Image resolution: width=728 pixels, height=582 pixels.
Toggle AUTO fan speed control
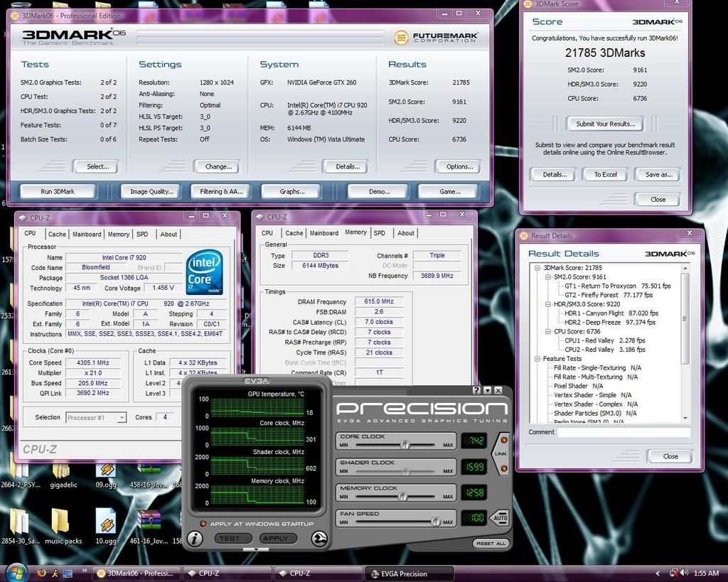pos(500,517)
